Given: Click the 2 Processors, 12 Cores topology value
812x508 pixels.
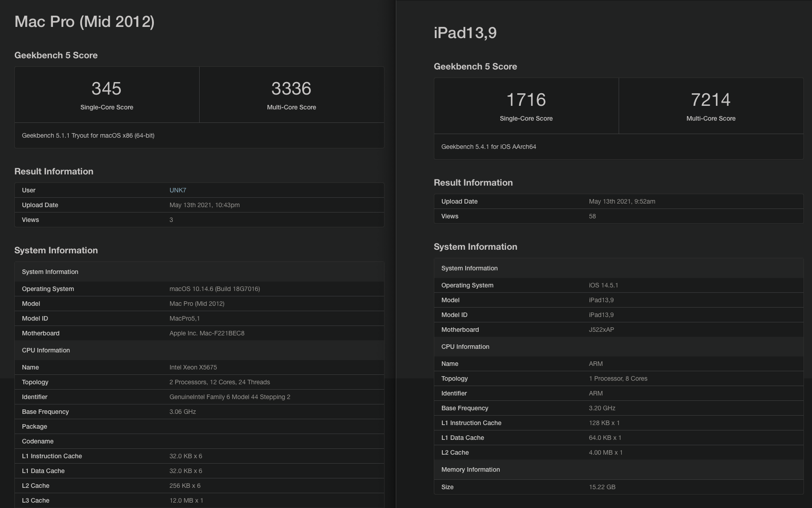Looking at the screenshot, I should pyautogui.click(x=219, y=382).
